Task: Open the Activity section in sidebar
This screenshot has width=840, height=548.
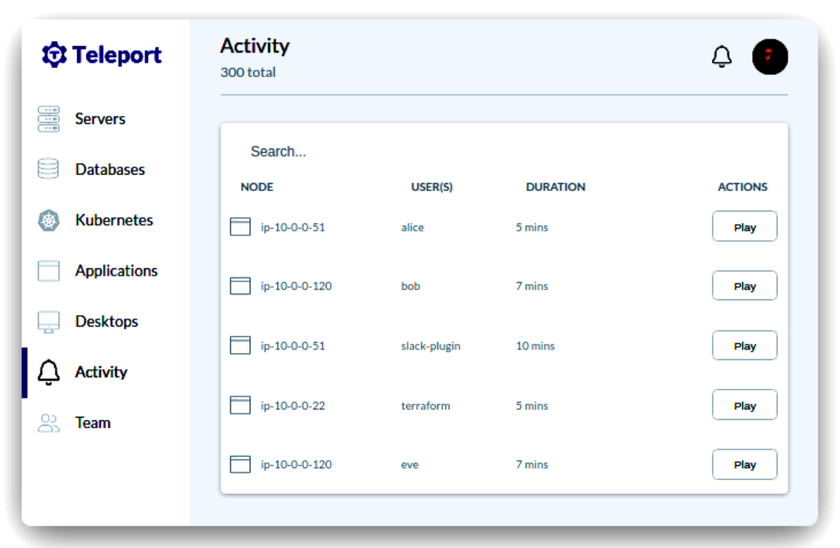Action: coord(101,372)
